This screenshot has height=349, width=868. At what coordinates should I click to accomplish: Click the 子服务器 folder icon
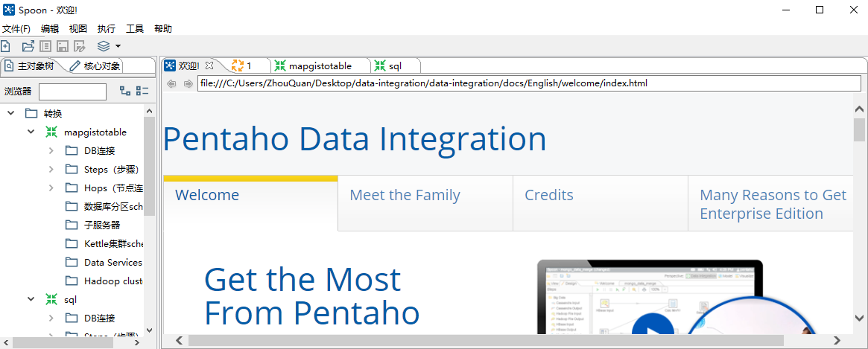[x=71, y=225]
